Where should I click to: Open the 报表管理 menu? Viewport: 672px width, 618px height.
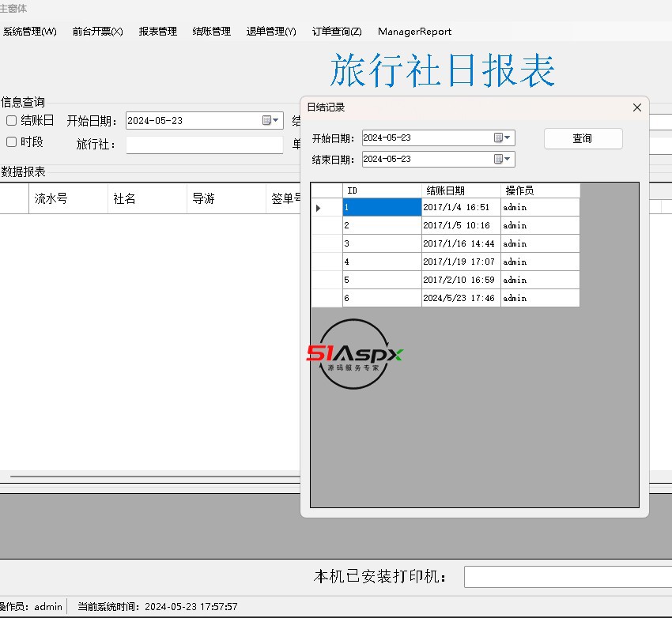(158, 32)
